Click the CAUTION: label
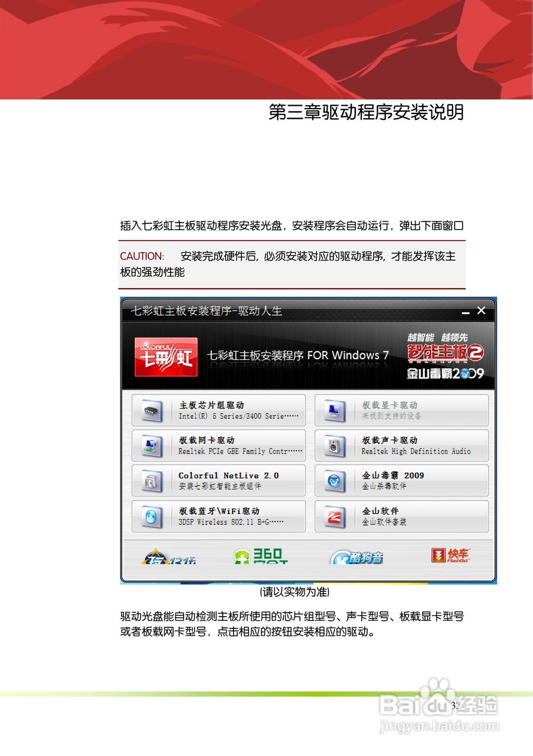533x756 pixels. [142, 256]
